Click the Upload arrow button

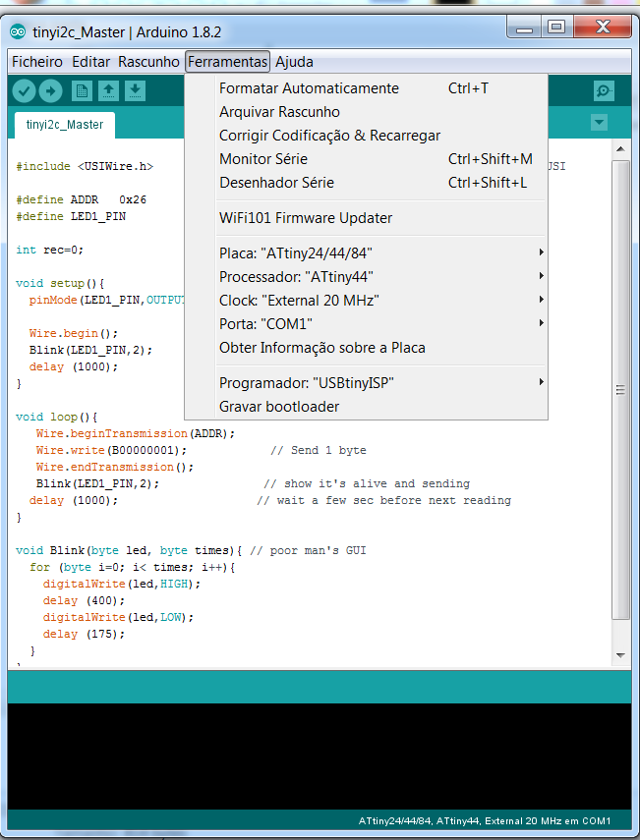(50, 91)
